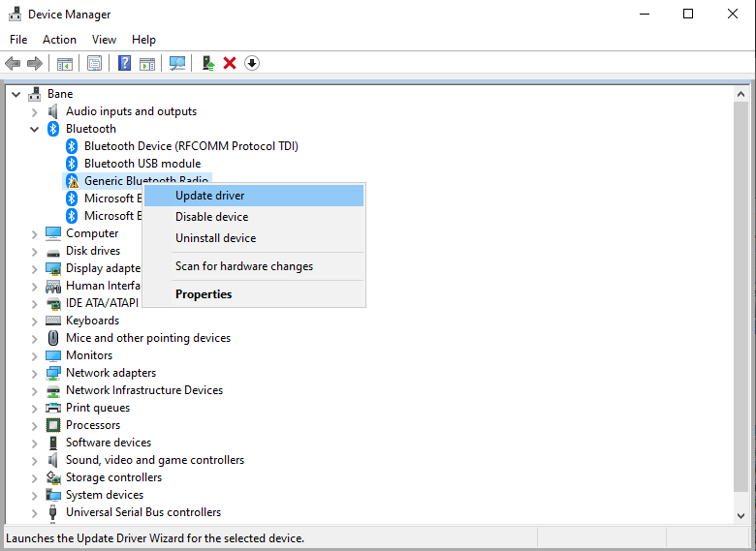Click the Disk drives icon
Viewport: 756px width, 551px height.
click(x=53, y=252)
